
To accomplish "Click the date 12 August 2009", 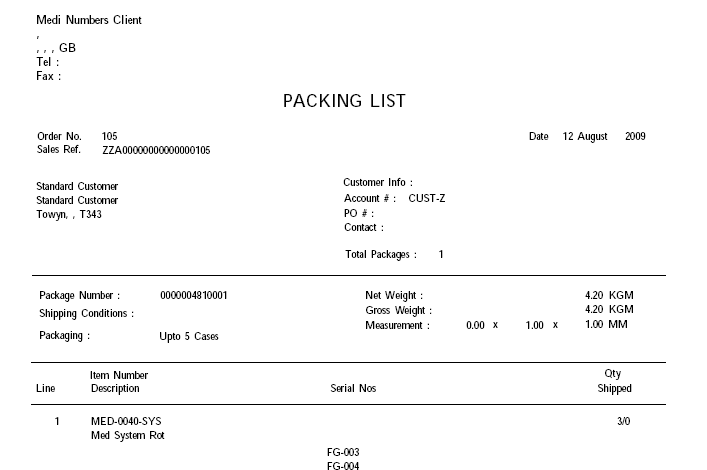I will [604, 136].
